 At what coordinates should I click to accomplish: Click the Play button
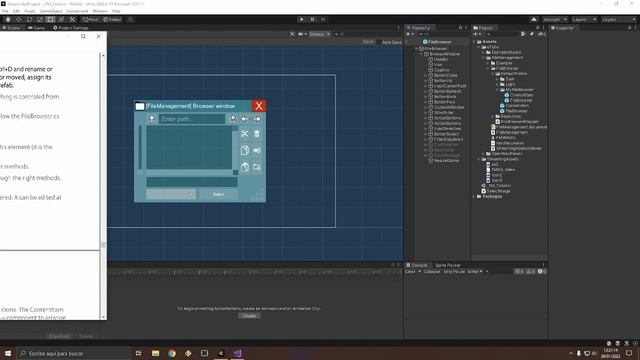pyautogui.click(x=302, y=19)
